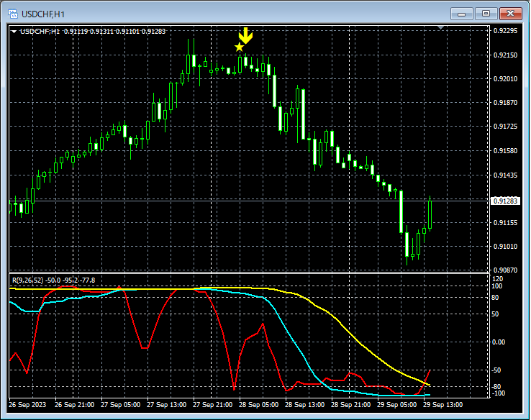Minimize the USDCHF,H1 chart window

[461, 14]
